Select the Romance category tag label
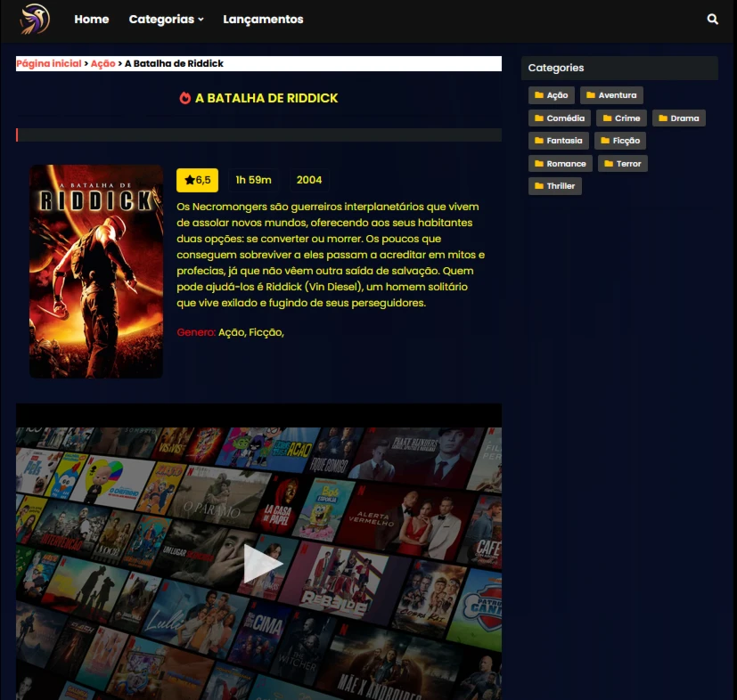This screenshot has width=737, height=700. coord(567,164)
